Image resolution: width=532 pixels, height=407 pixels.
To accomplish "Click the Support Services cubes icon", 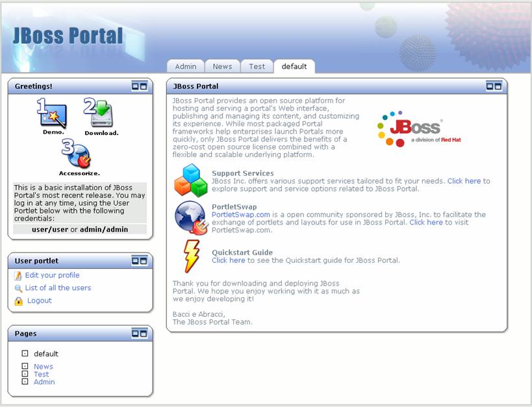I will (x=191, y=180).
